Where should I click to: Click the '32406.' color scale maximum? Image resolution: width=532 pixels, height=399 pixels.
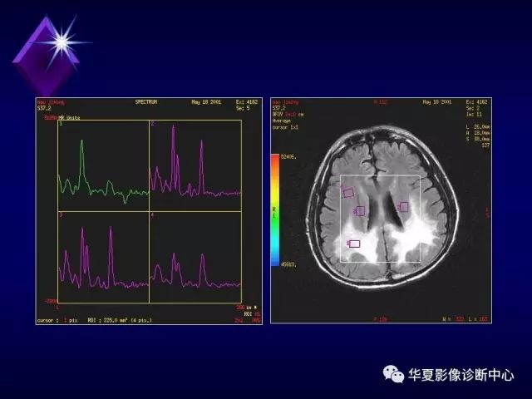tap(288, 157)
